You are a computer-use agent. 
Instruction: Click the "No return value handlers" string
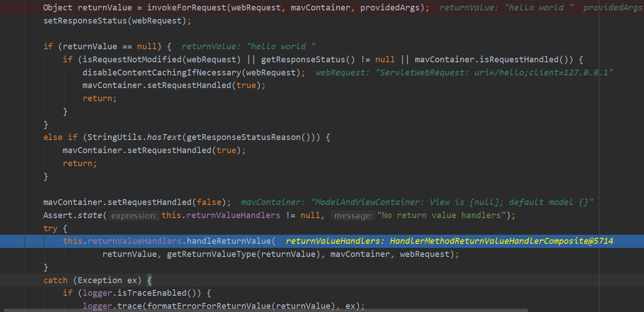coord(441,215)
